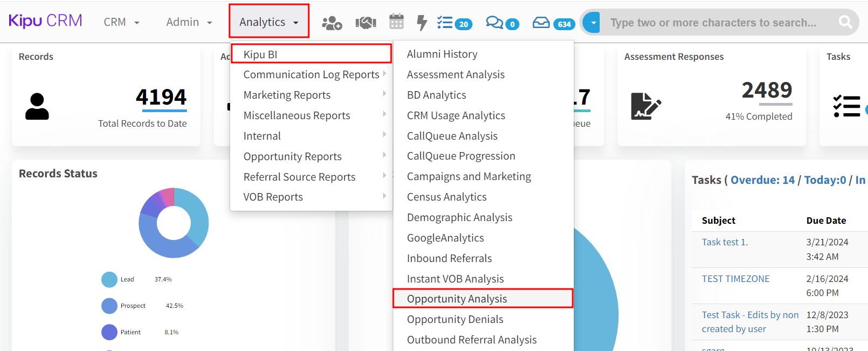Image resolution: width=868 pixels, height=351 pixels.
Task: Expand the CRM dropdown menu
Action: [x=121, y=22]
